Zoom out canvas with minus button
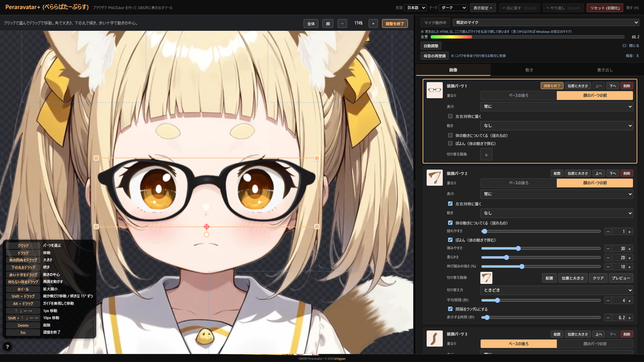The height and width of the screenshot is (362, 644). (342, 24)
